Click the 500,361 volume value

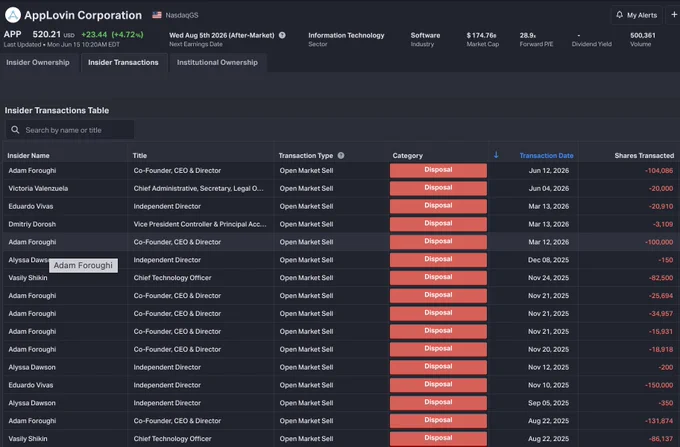click(x=643, y=35)
